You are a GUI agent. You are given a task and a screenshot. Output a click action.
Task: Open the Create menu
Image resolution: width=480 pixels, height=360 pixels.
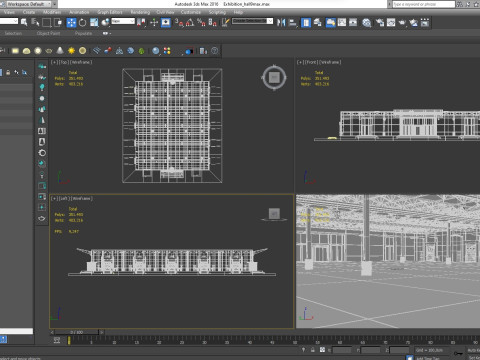[29, 12]
